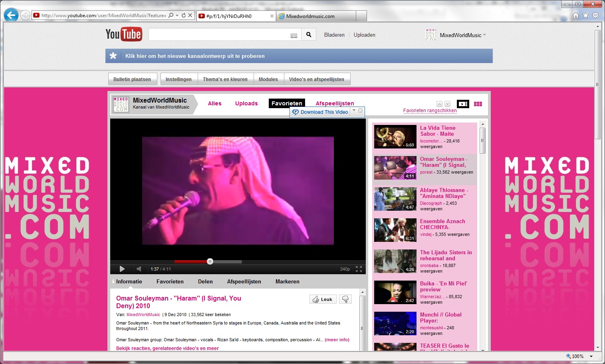The image size is (605, 364).
Task: Open the Informatie tab below video
Action: point(129,281)
